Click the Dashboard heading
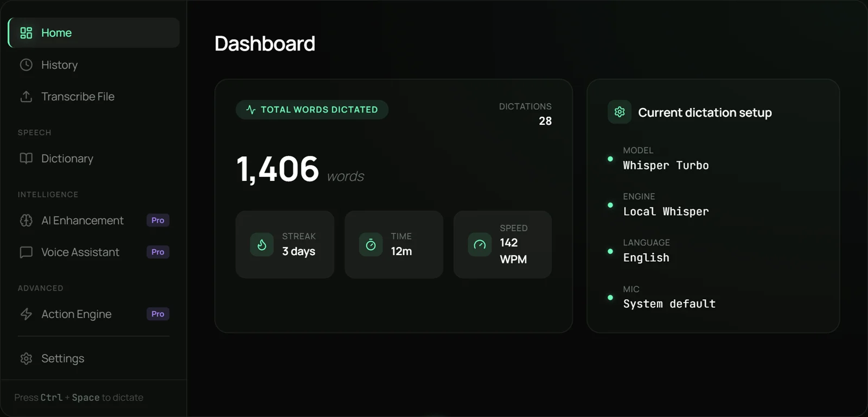 (x=265, y=43)
